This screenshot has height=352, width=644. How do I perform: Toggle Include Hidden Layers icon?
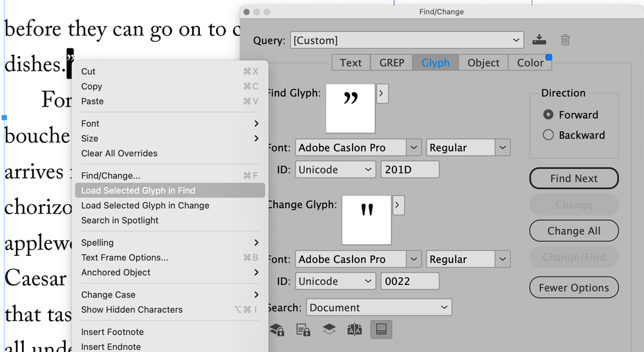tap(329, 329)
